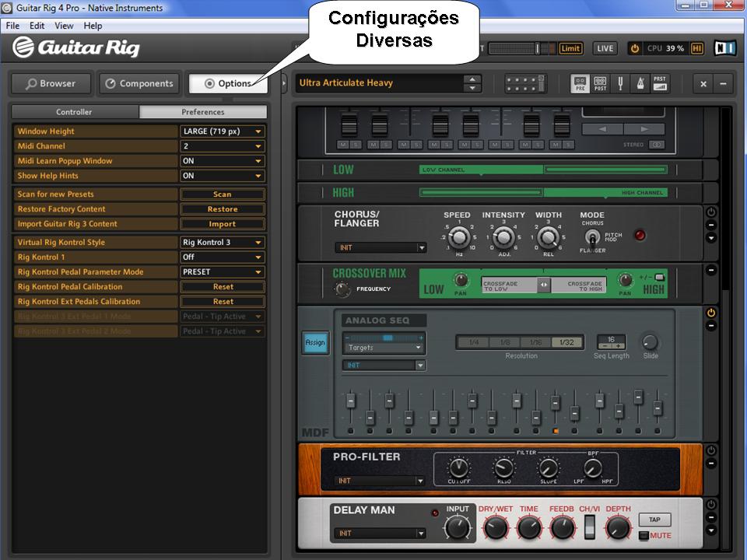The height and width of the screenshot is (560, 747).
Task: Open the View menu
Action: coord(64,26)
